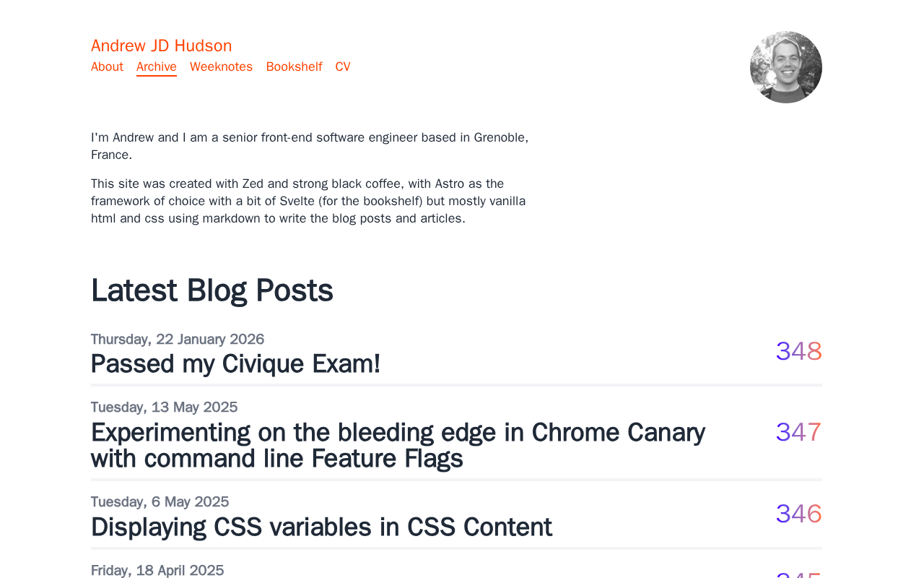Click the "Tuesday, 13 May 2025" date
The height and width of the screenshot is (578, 924).
point(164,407)
